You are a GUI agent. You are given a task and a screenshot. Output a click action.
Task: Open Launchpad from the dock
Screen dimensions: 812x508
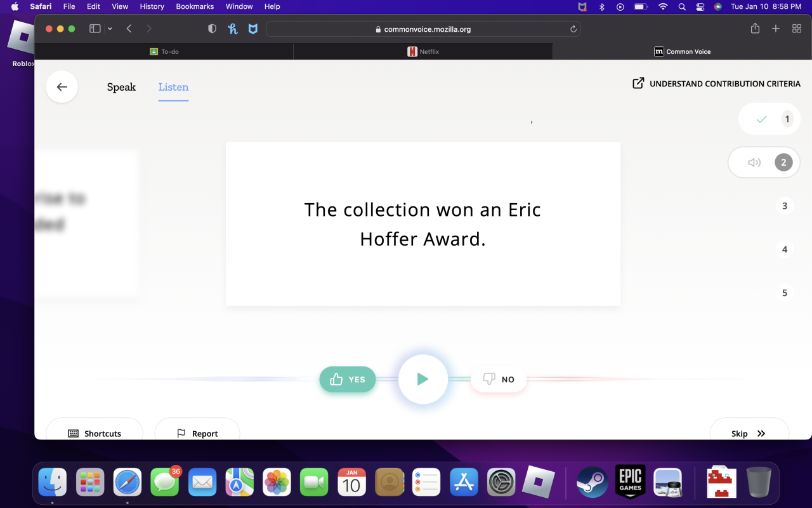pos(90,482)
